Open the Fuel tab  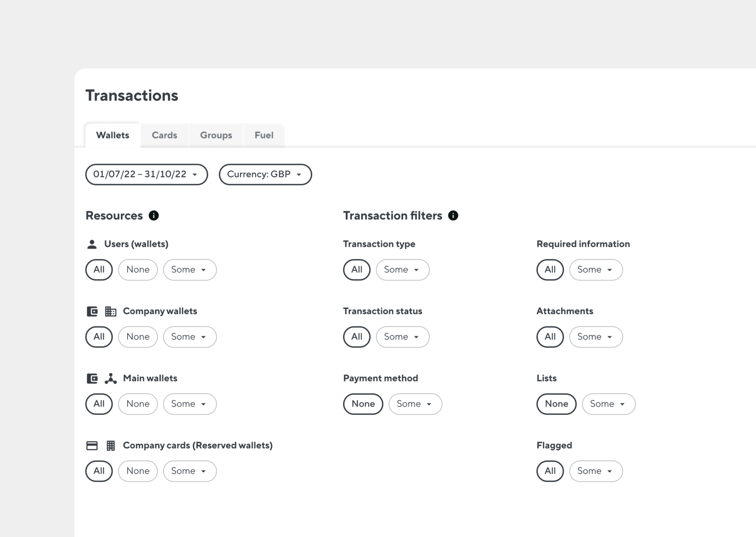264,135
